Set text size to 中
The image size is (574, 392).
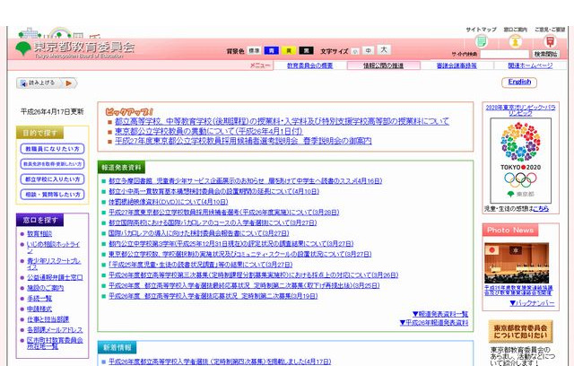pos(368,51)
